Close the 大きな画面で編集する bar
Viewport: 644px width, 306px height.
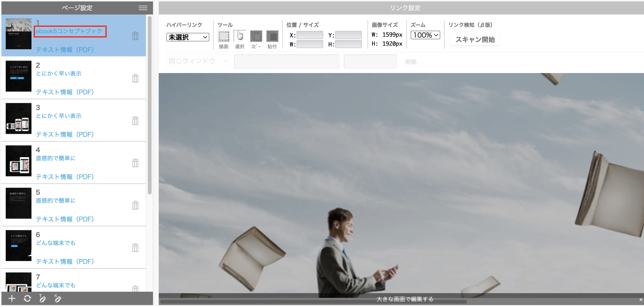pyautogui.click(x=641, y=299)
